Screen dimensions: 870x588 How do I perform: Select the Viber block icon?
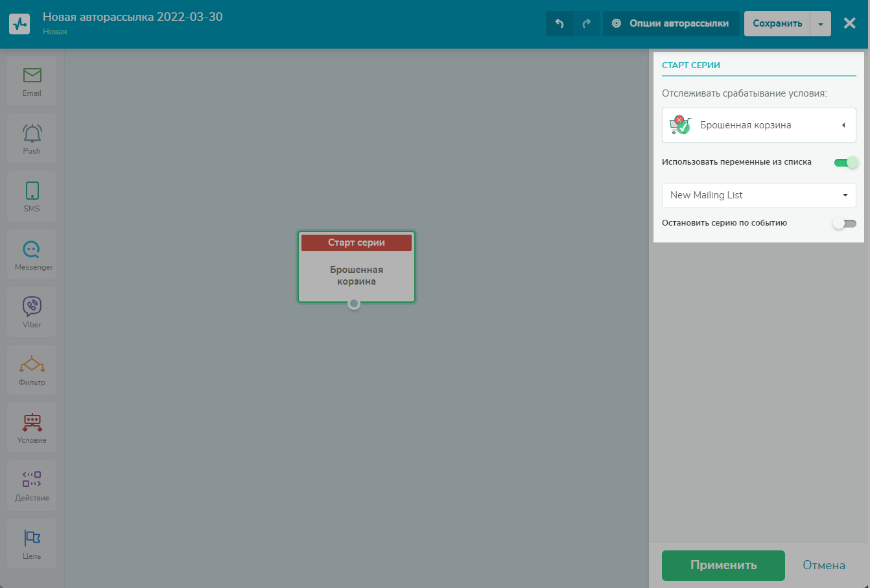click(x=32, y=311)
